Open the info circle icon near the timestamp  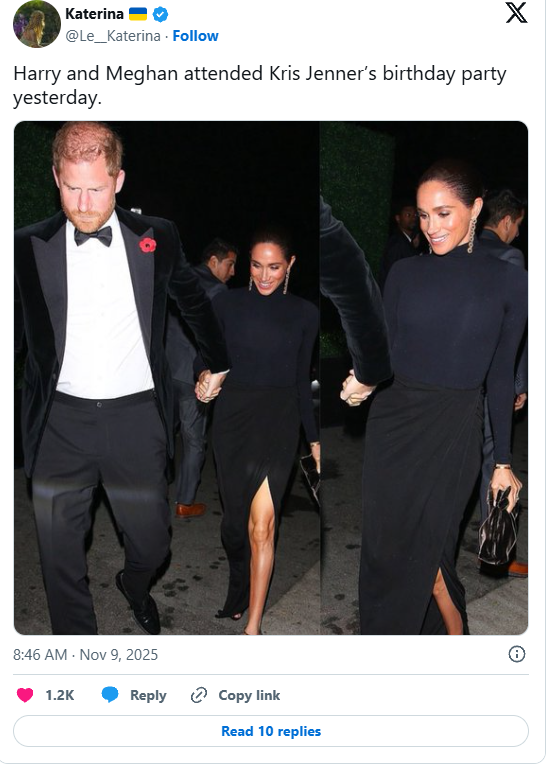tap(517, 654)
